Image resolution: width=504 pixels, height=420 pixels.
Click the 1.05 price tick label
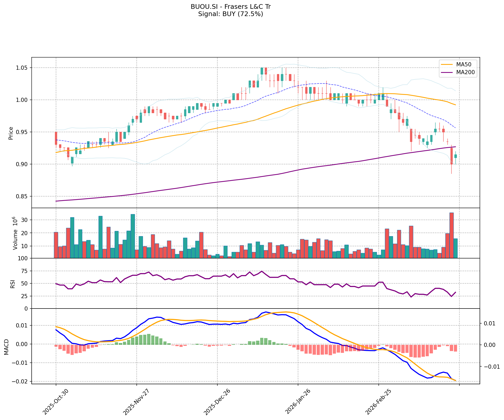coord(22,68)
